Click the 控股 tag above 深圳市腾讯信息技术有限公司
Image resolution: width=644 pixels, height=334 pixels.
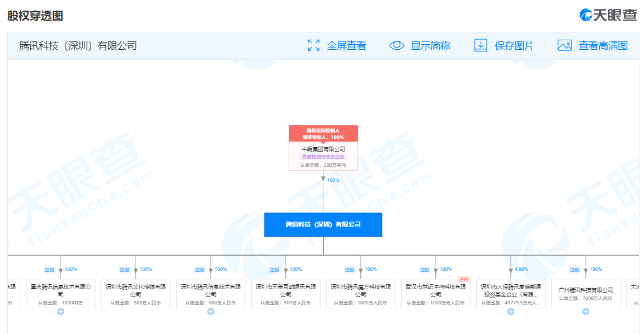[200, 270]
